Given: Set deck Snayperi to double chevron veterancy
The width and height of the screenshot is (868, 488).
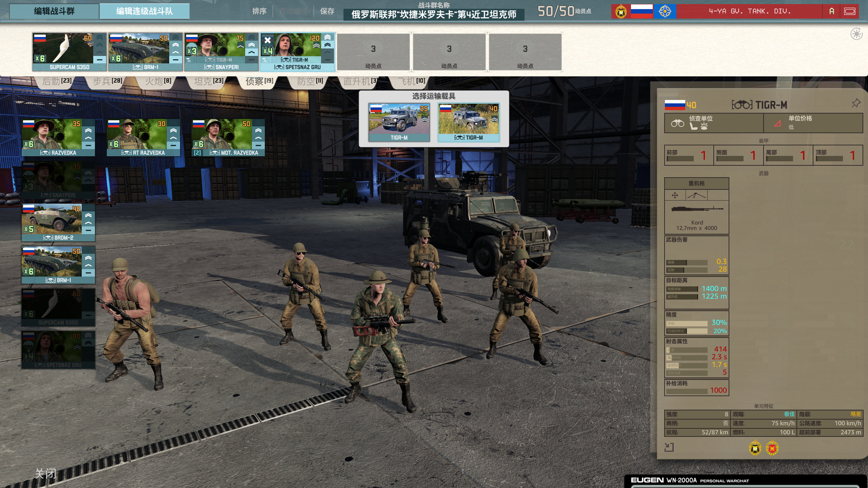Looking at the screenshot, I should [251, 44].
